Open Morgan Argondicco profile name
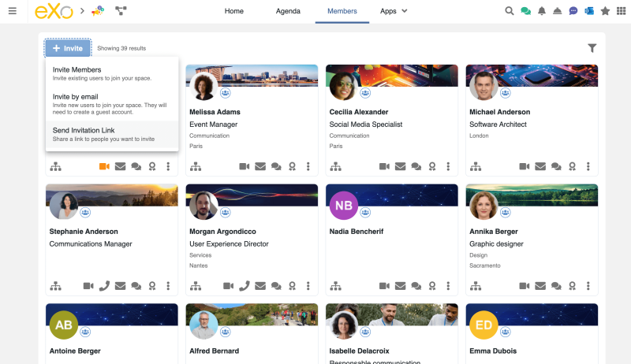This screenshot has width=631, height=364. (222, 232)
